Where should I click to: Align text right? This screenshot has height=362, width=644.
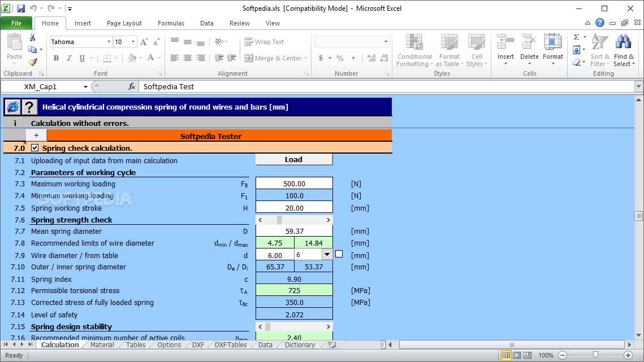pos(201,58)
